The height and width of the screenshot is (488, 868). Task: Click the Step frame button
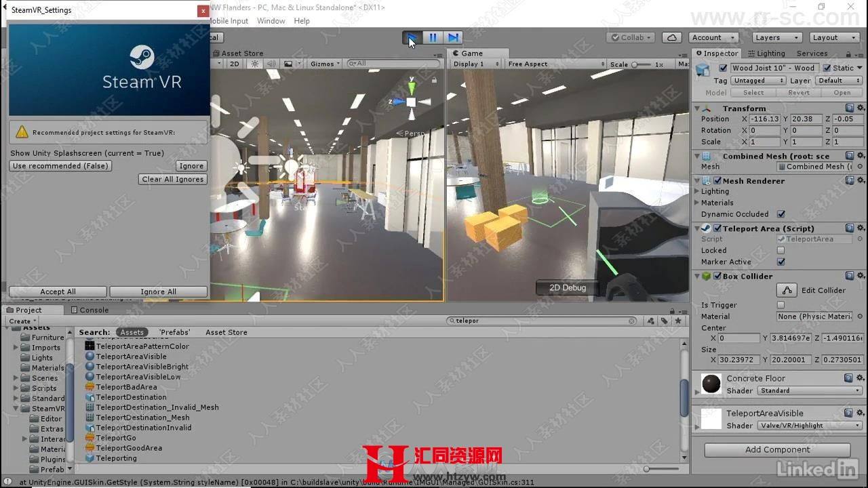[453, 38]
